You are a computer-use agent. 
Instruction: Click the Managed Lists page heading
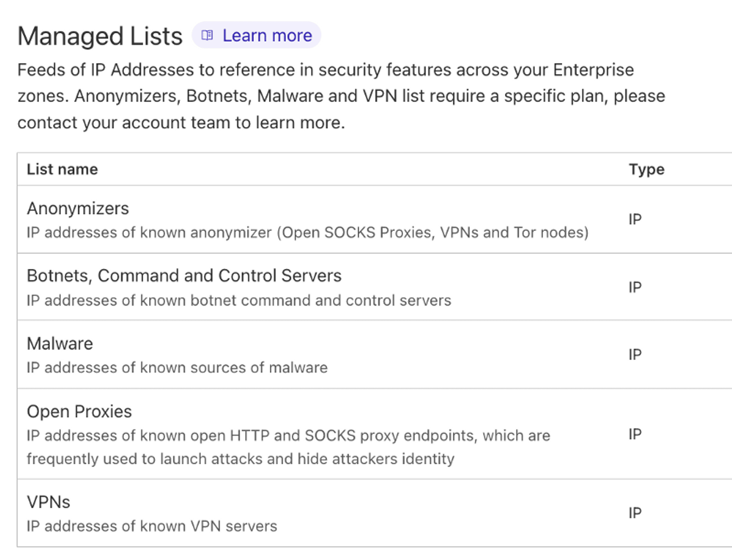pyautogui.click(x=100, y=36)
